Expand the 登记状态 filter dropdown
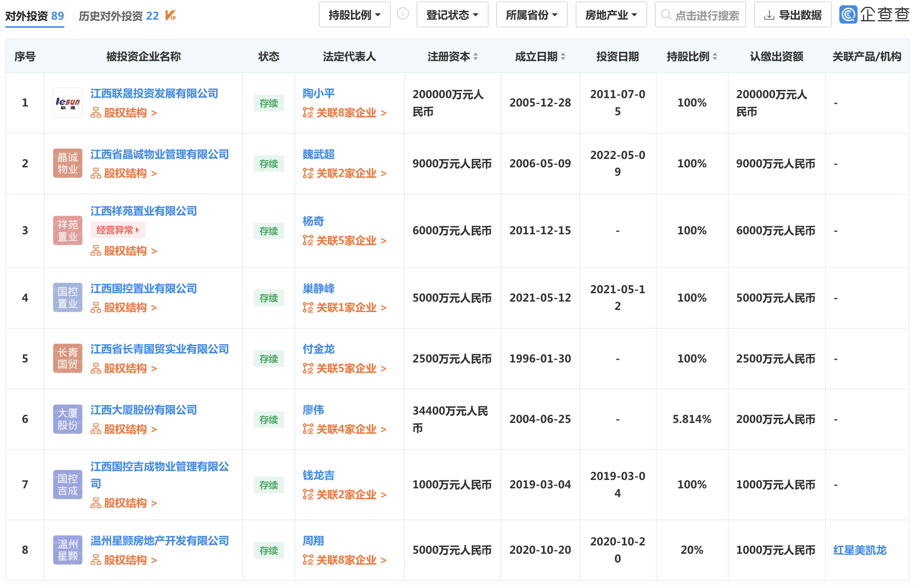The image size is (920, 588). pos(452,15)
